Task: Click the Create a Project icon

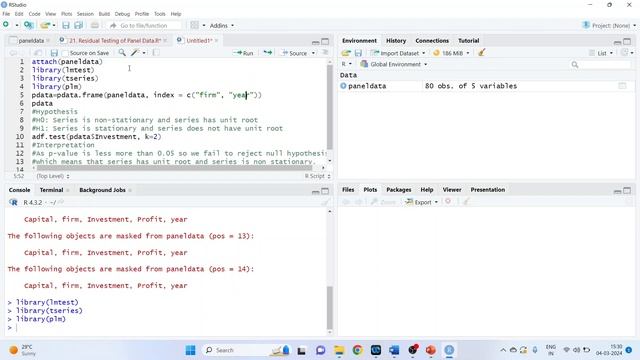Action: pos(28,25)
